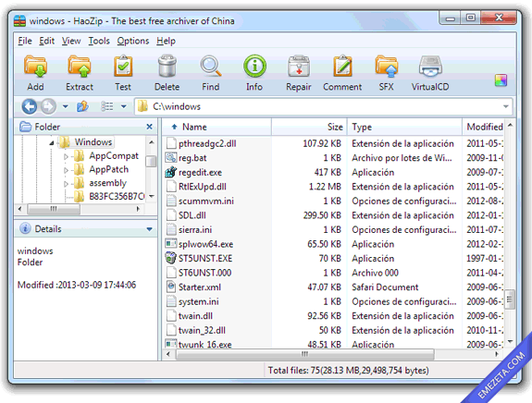Viewport: 532px width, 403px height.
Task: Click the Repair archive icon
Action: [299, 67]
